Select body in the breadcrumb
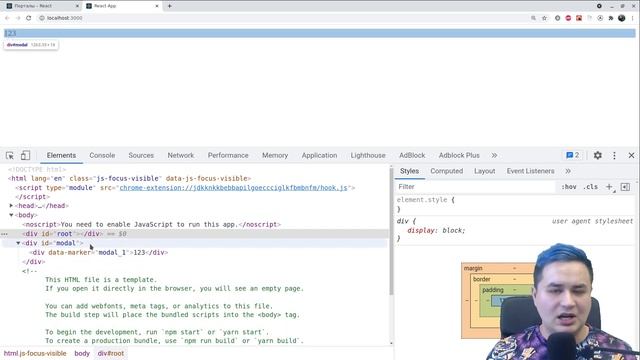The width and height of the screenshot is (640, 360). pos(82,353)
